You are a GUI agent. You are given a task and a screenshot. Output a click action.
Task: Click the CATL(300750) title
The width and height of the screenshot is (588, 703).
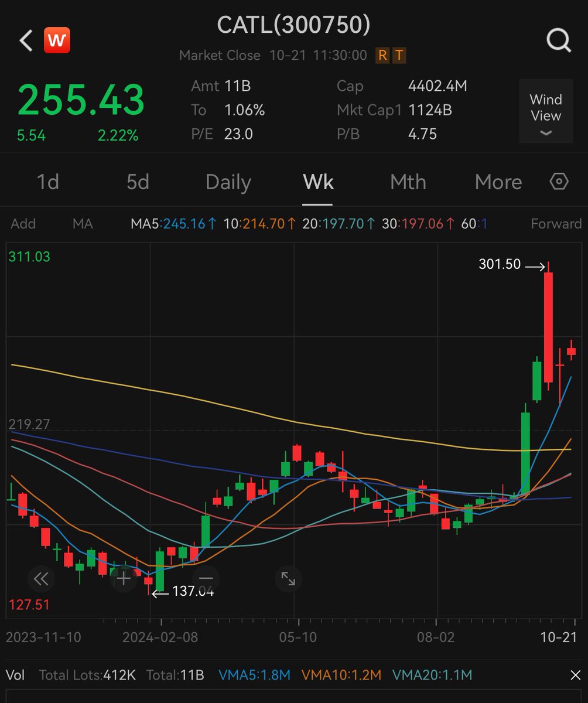pos(293,25)
